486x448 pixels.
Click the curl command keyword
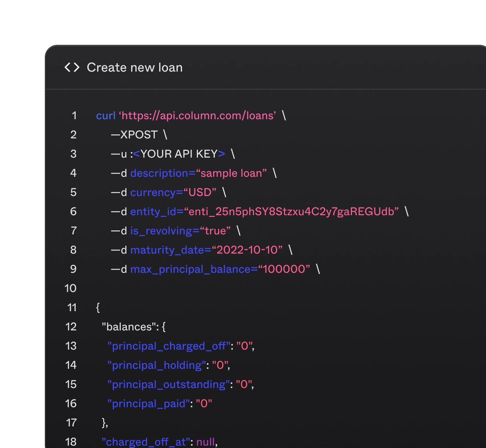[x=106, y=116]
